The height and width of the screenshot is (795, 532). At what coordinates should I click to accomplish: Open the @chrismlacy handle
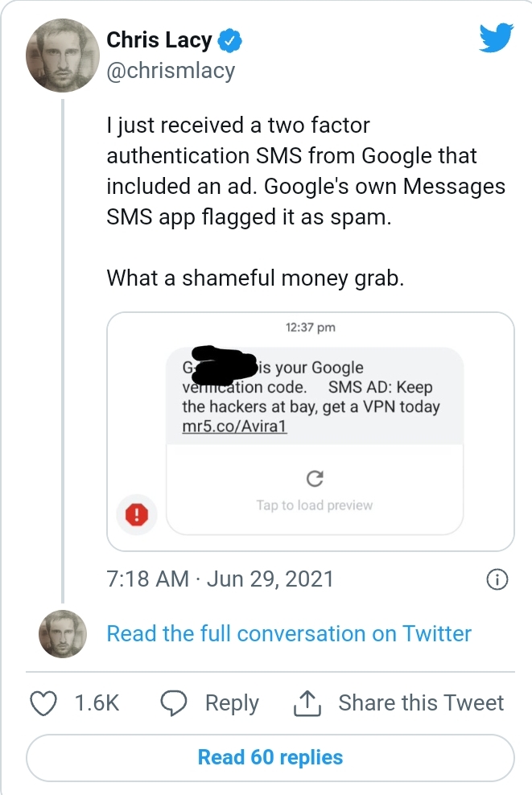[x=171, y=71]
